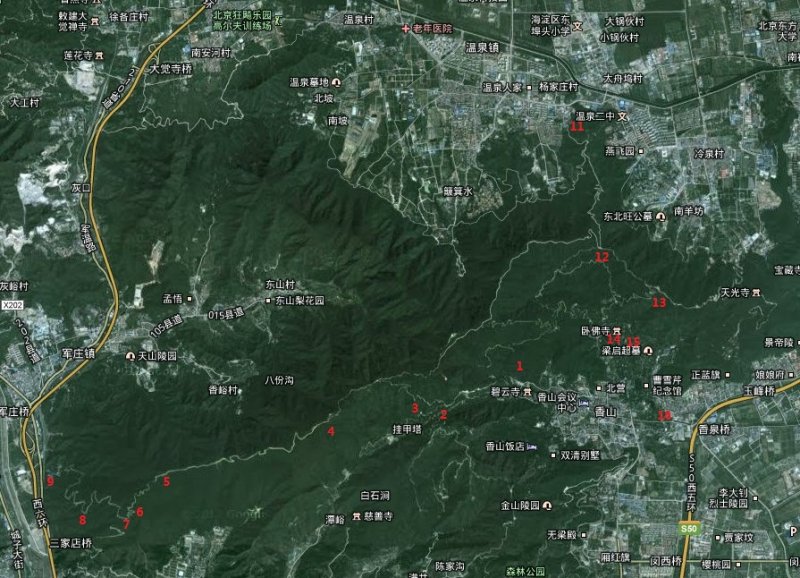The image size is (800, 578).
Task: Click red waypoint marker 12
Action: (601, 257)
